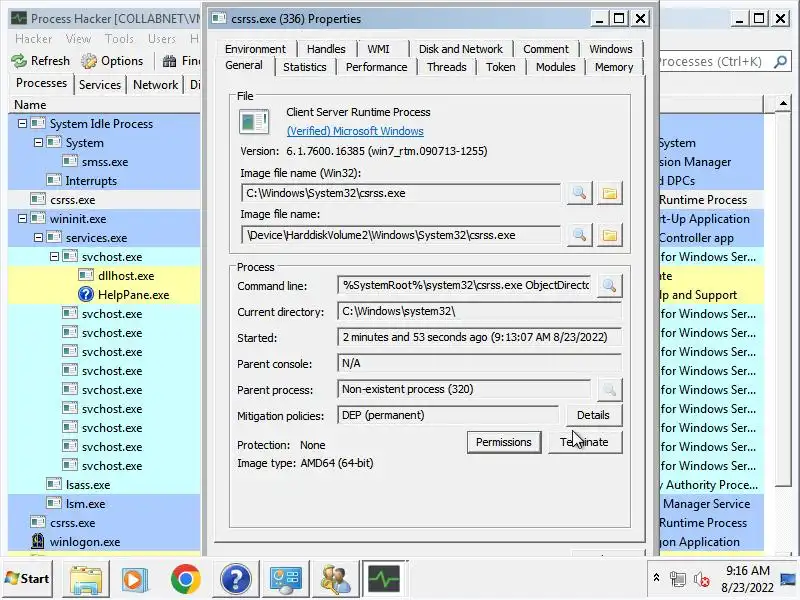The image size is (800, 600).
Task: Click the magnifier beside the Command line field
Action: click(x=609, y=285)
